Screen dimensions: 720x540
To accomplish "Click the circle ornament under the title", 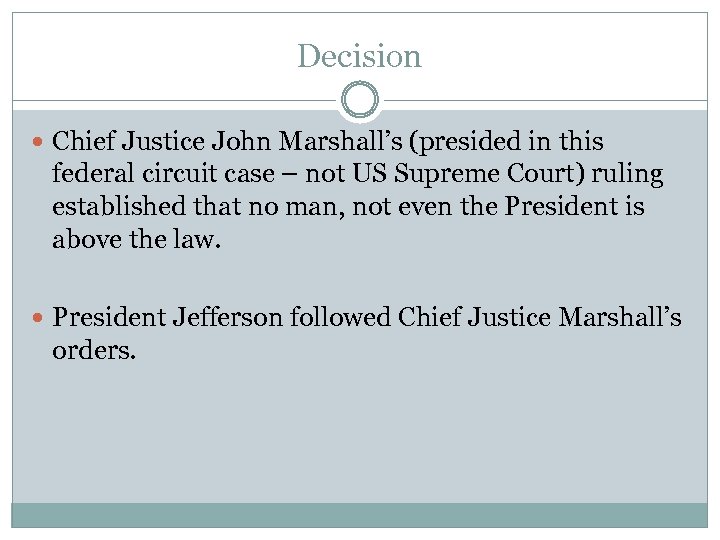I will click(x=360, y=101).
